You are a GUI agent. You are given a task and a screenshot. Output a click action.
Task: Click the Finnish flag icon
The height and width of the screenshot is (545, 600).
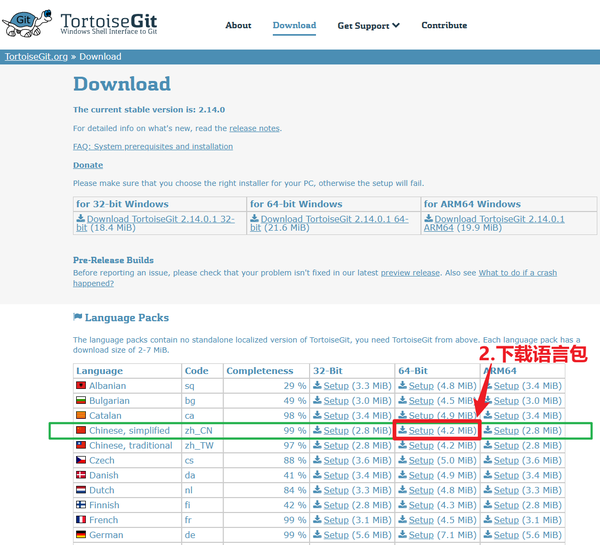tap(81, 504)
